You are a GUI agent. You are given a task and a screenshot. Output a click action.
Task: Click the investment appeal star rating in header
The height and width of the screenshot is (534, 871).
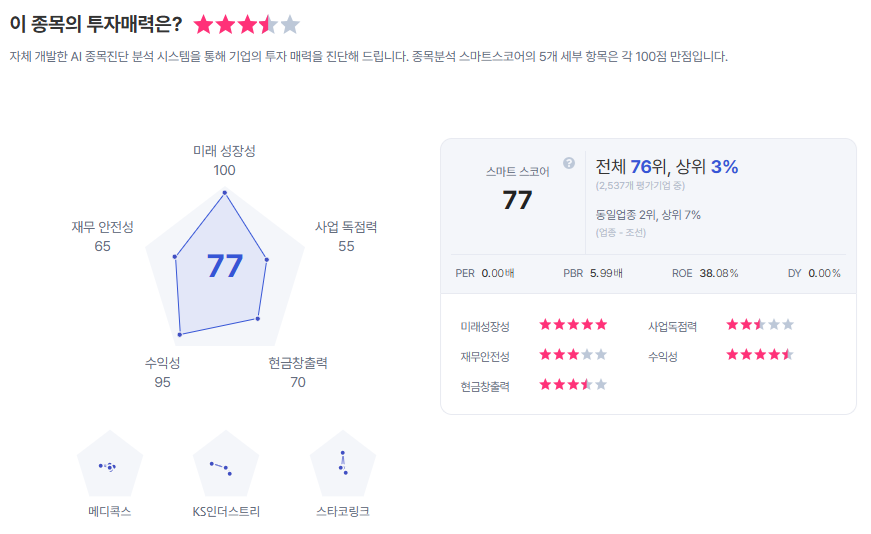[247, 24]
